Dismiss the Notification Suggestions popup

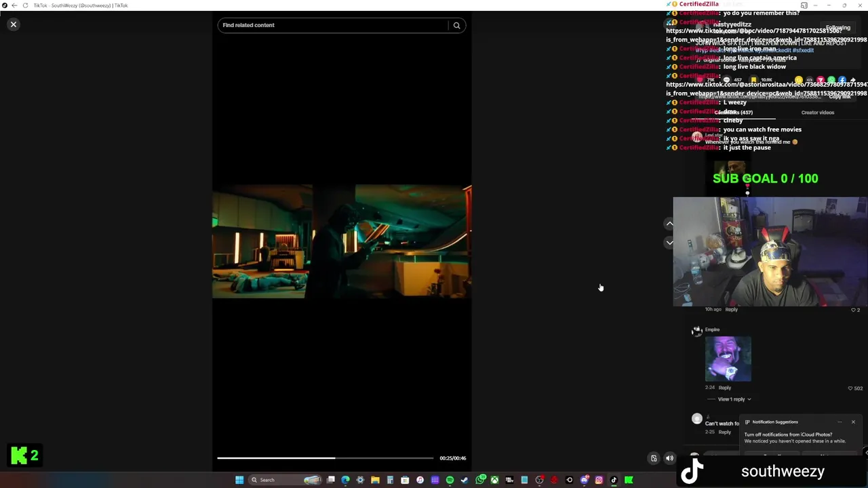[853, 422]
